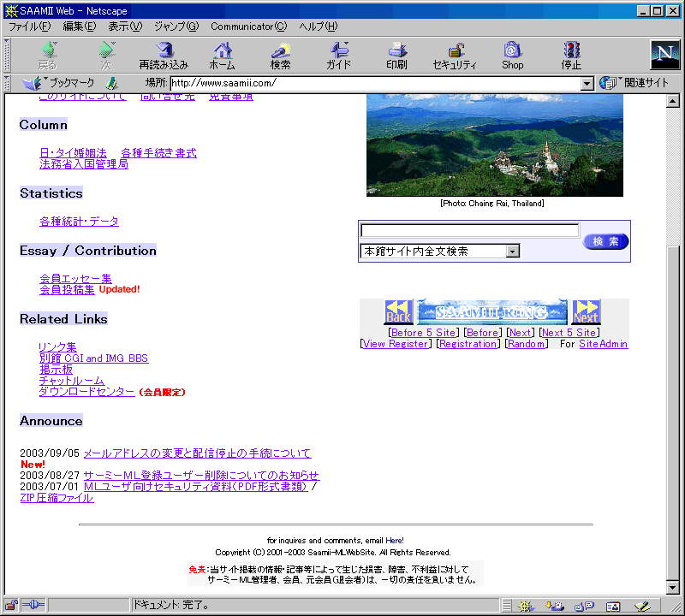Click the Registration ring link
The image size is (685, 616).
(468, 344)
